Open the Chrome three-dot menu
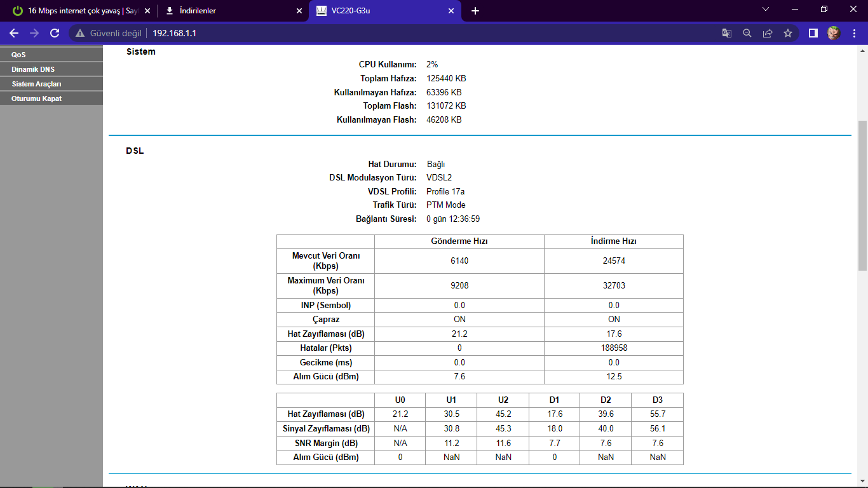Image resolution: width=868 pixels, height=488 pixels. point(854,33)
